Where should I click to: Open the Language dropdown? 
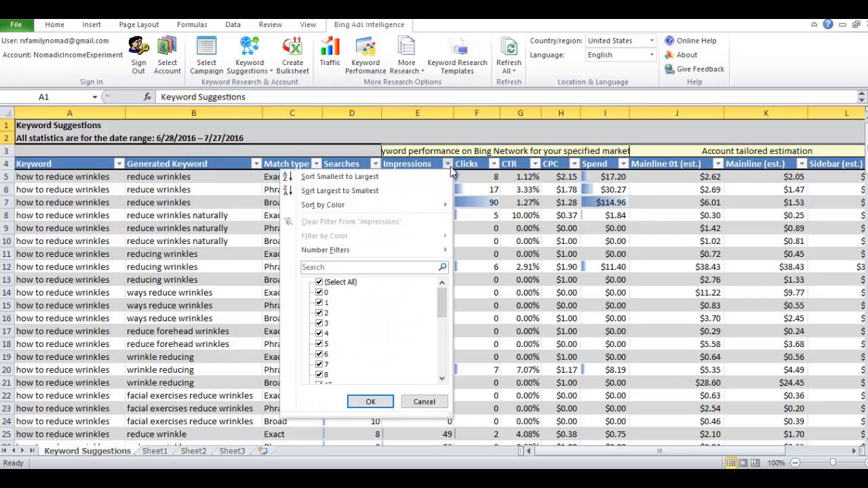pos(652,55)
